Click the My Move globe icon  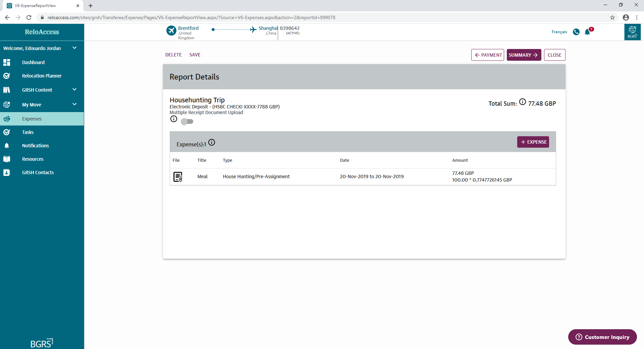click(x=7, y=105)
